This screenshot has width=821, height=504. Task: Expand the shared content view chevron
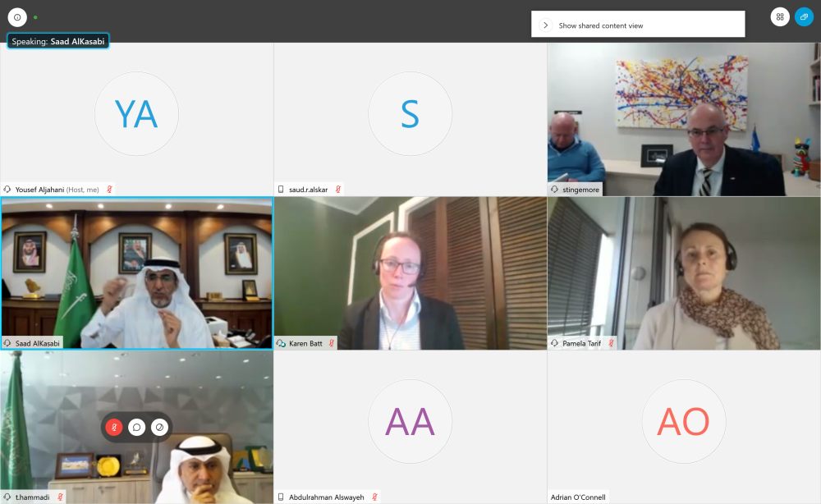point(545,25)
